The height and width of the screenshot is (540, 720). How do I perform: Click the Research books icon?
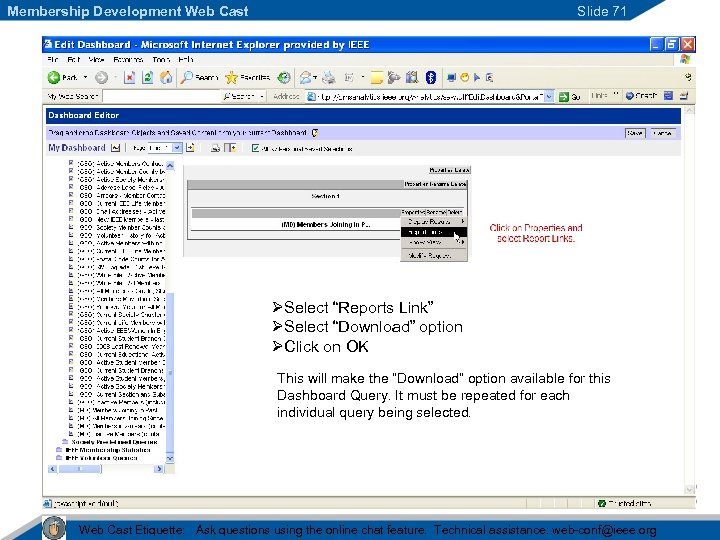[x=412, y=78]
